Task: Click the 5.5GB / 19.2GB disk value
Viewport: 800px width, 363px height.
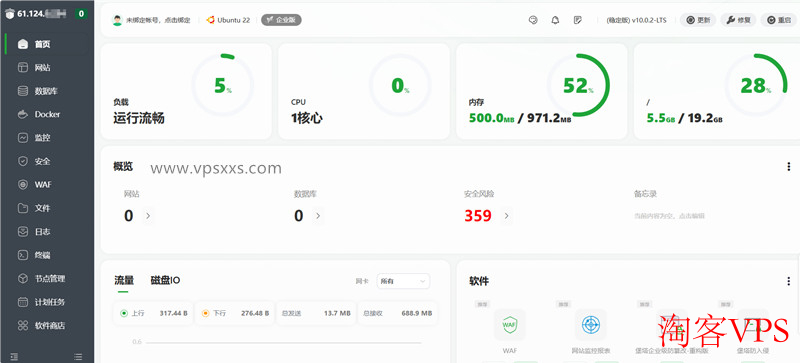Action: 684,118
